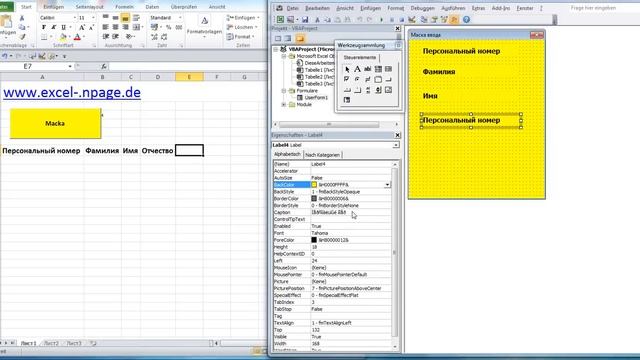The image size is (640, 360).
Task: Expand the Module folder in the project tree
Action: click(x=284, y=104)
